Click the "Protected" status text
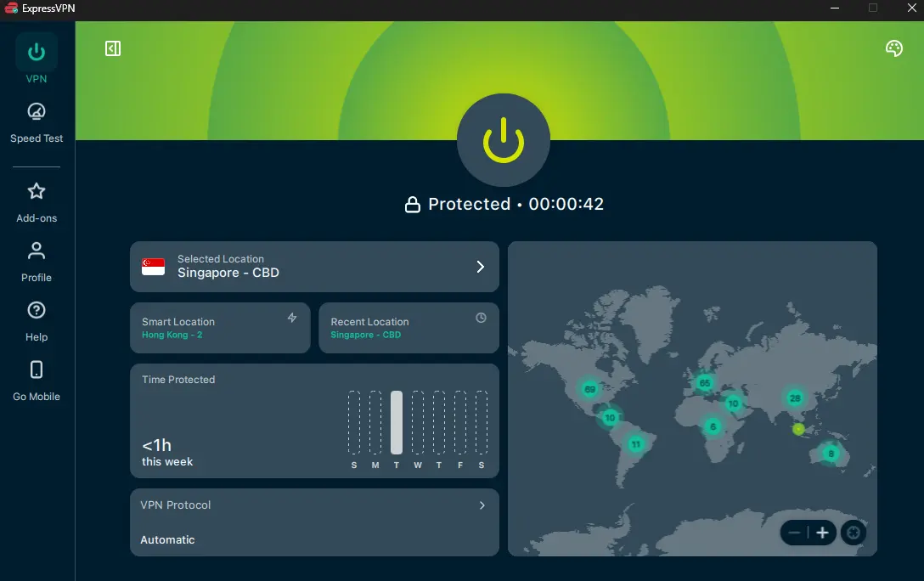Image resolution: width=924 pixels, height=581 pixels. [x=469, y=204]
